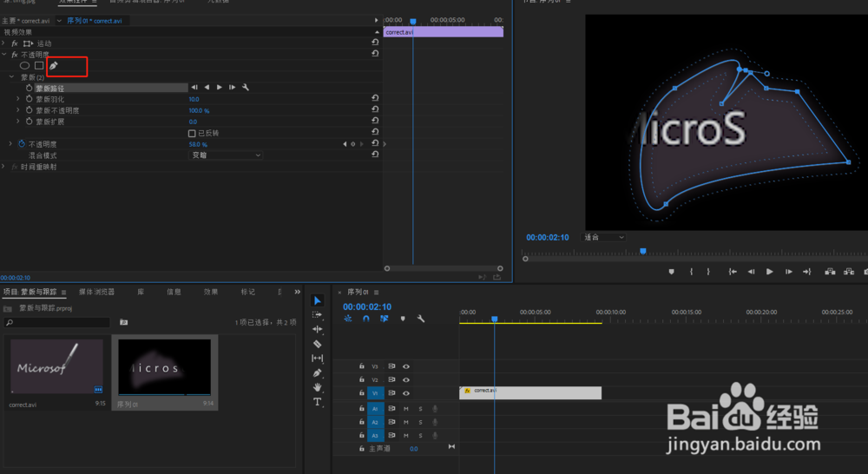Play the Program monitor preview
The image size is (868, 474).
[x=769, y=272]
